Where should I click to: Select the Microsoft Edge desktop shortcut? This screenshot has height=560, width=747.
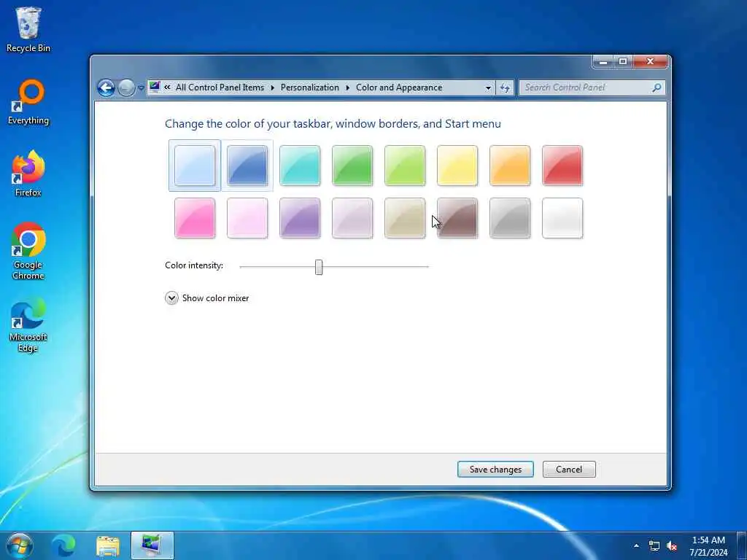[28, 324]
